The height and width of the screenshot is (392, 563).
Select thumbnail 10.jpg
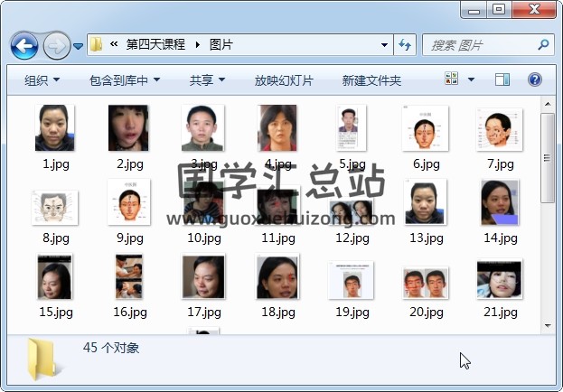tap(202, 203)
